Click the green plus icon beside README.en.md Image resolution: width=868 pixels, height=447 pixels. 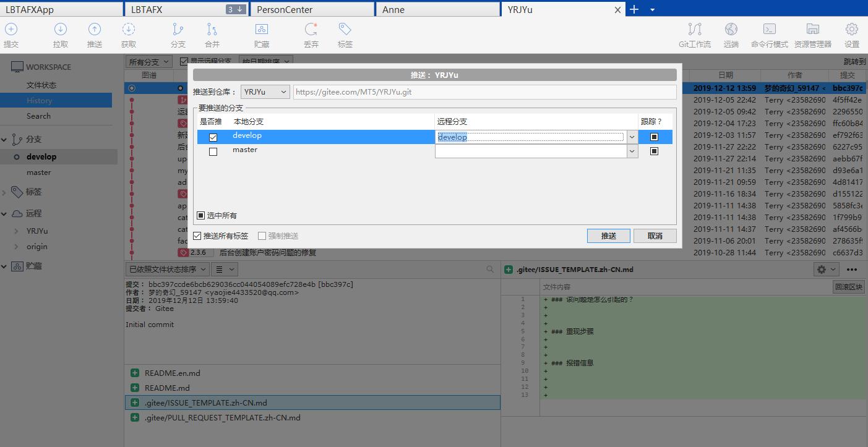[134, 373]
